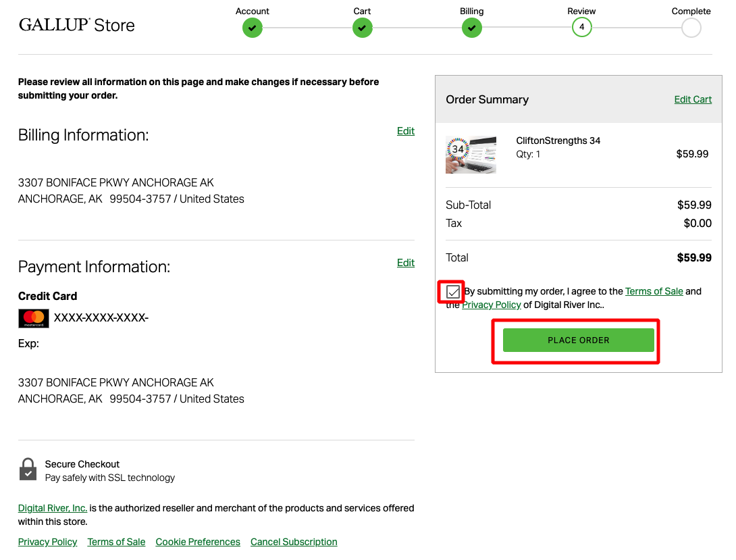Open Privacy Policy link in agreement text
The width and height of the screenshot is (736, 560).
[492, 305]
